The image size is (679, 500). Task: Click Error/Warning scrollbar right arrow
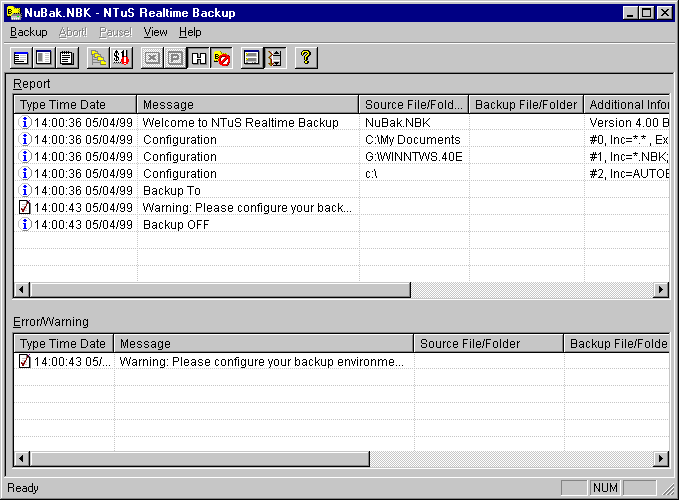coord(661,458)
